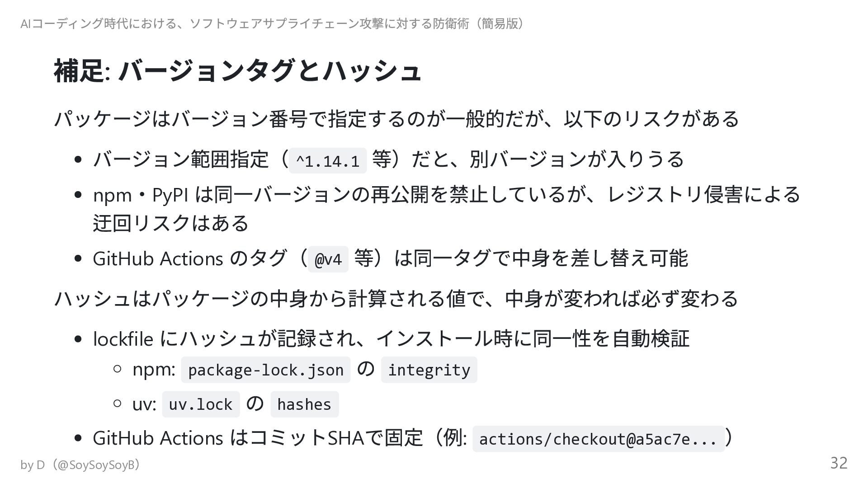Select the hashes code label
The width and height of the screenshot is (868, 488).
[304, 404]
